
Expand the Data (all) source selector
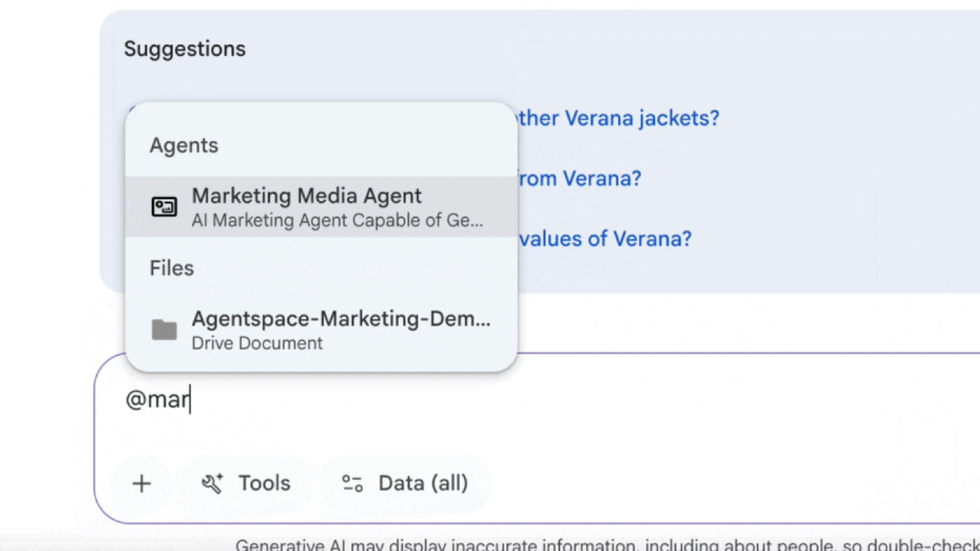pyautogui.click(x=423, y=483)
